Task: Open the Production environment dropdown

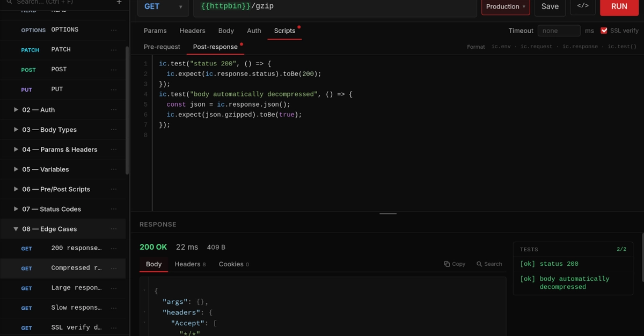Action: (x=506, y=6)
